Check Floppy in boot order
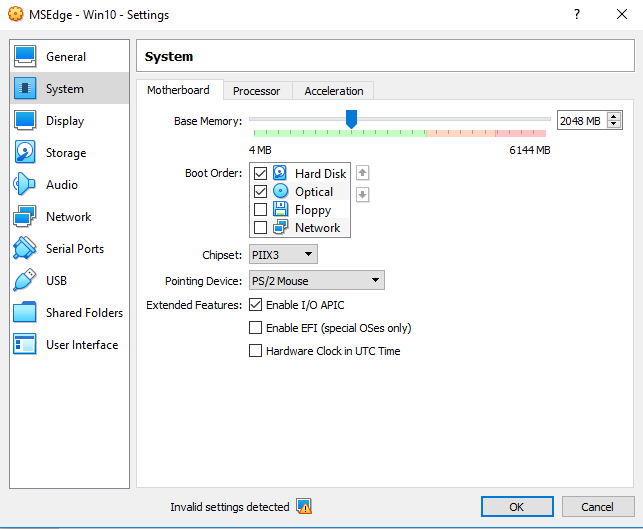The height and width of the screenshot is (529, 643). 260,210
